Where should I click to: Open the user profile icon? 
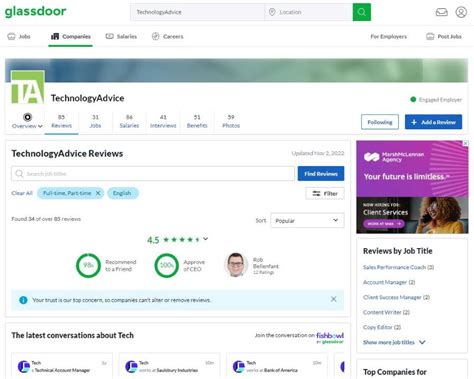point(461,12)
